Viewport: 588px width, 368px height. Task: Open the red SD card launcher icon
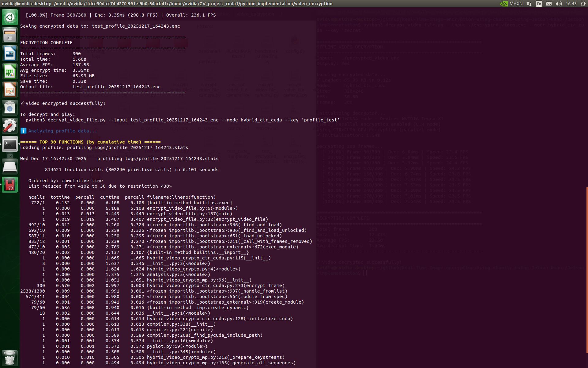point(10,185)
